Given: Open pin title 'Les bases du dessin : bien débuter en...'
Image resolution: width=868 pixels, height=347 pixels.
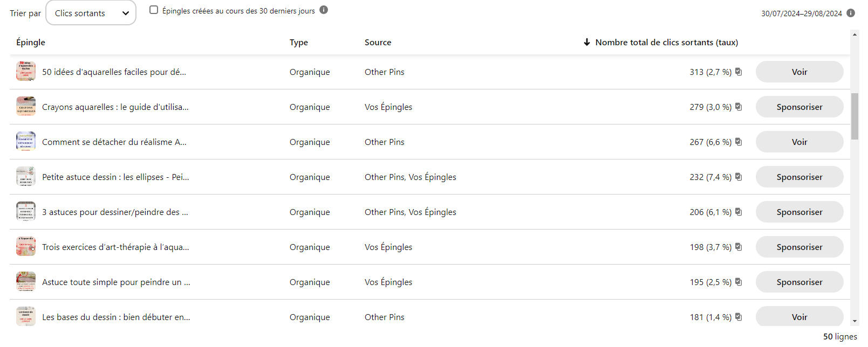Looking at the screenshot, I should 116,317.
